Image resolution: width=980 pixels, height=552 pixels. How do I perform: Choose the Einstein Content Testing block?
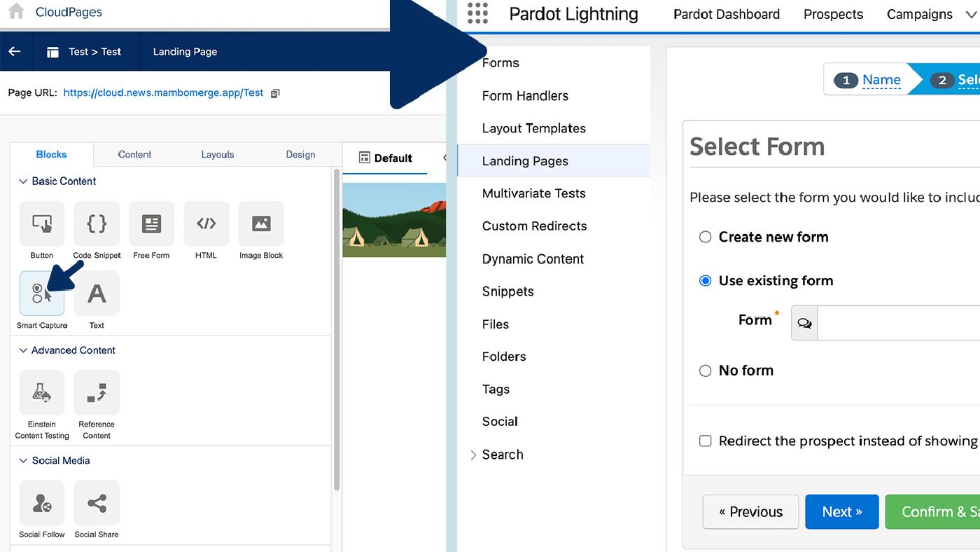click(41, 393)
